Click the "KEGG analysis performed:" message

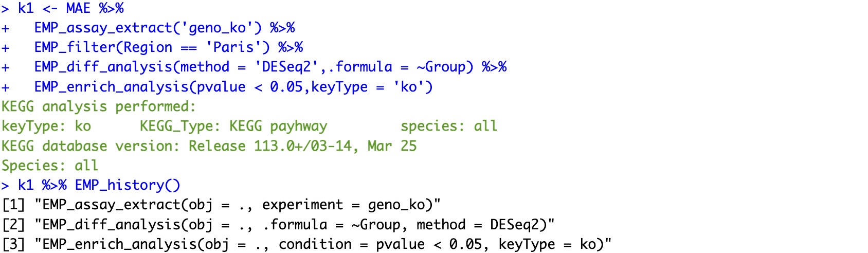[x=99, y=107]
